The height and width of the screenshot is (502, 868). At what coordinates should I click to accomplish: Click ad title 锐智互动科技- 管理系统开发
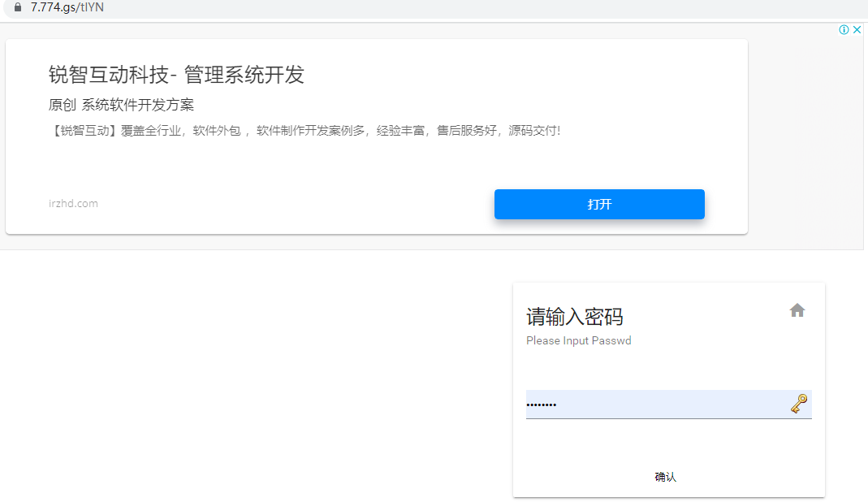(176, 75)
